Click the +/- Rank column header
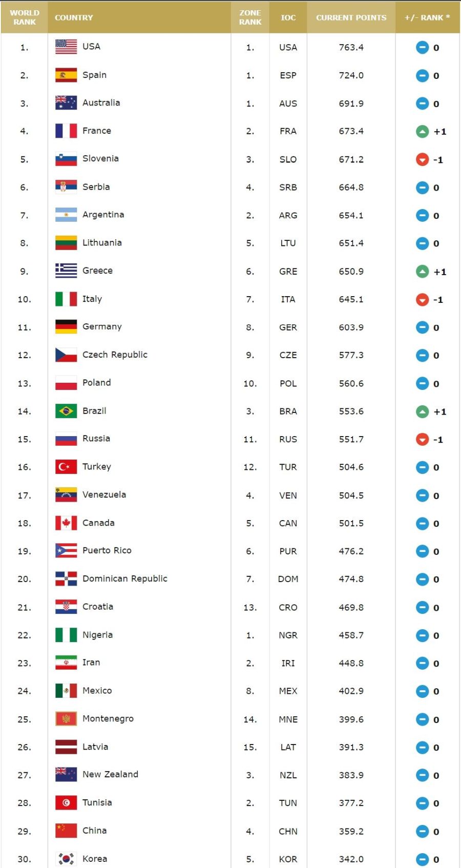 click(427, 17)
